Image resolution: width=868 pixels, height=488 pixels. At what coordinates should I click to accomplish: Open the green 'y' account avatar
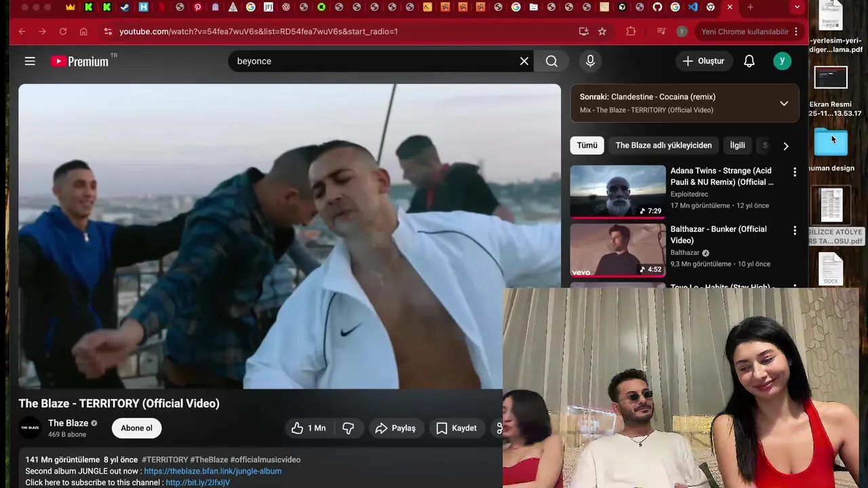point(782,61)
